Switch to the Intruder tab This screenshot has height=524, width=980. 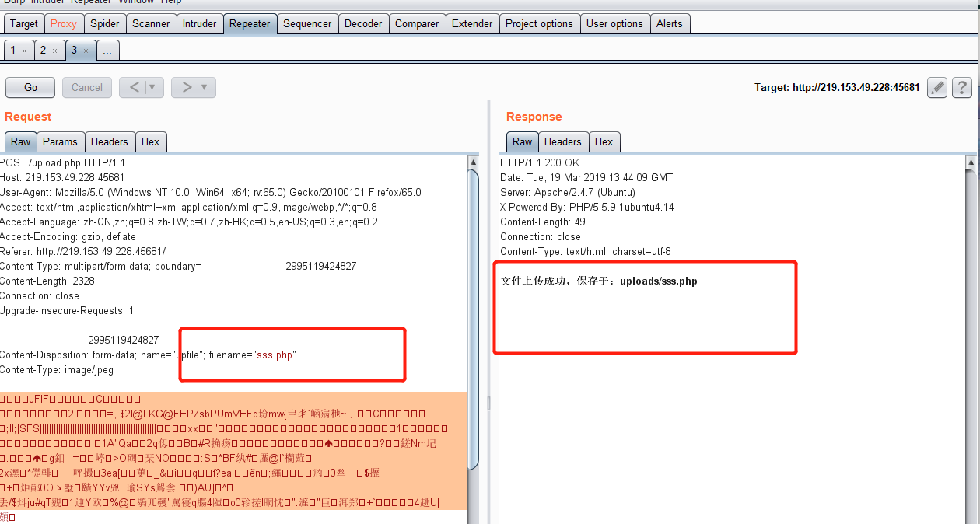coord(200,23)
